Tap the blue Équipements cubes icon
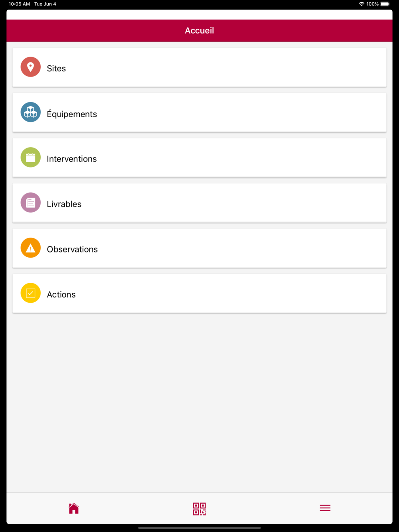399x532 pixels. (31, 112)
